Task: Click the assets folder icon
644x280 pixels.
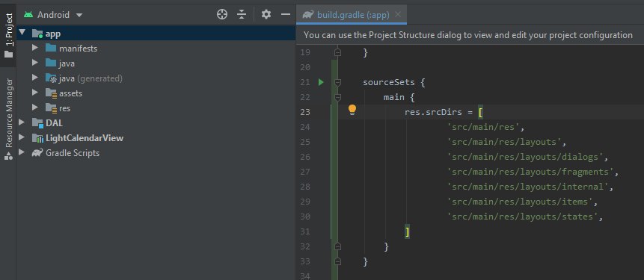Action: click(x=51, y=93)
